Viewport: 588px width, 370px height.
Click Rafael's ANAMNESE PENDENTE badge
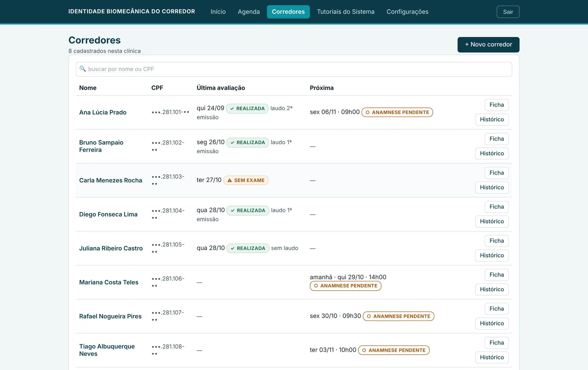[x=398, y=316]
